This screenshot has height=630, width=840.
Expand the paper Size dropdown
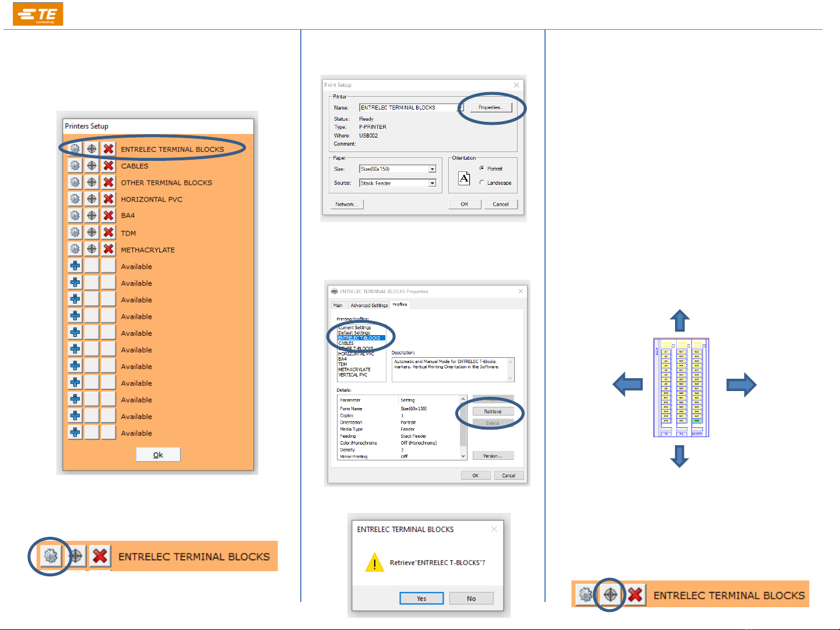click(x=433, y=169)
